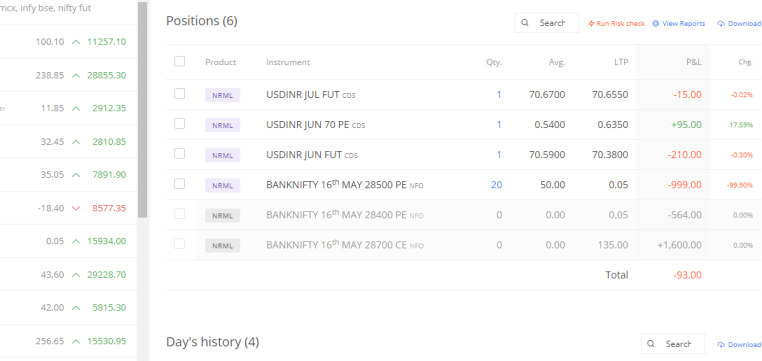
Task: Toggle the select-all checkbox in Positions header
Action: click(x=179, y=61)
